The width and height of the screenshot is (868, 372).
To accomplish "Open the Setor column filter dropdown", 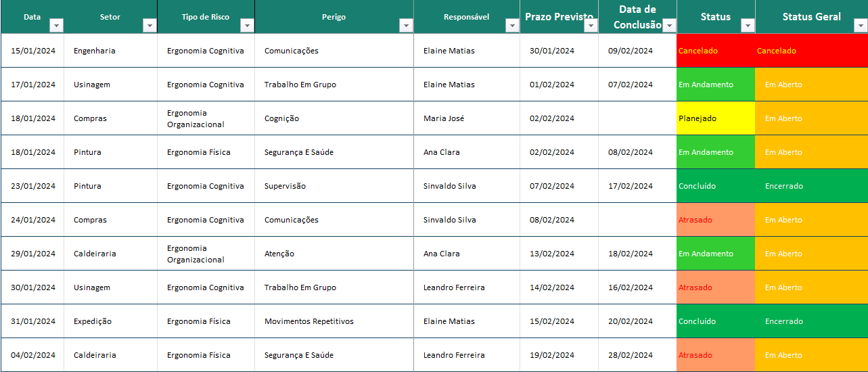I will point(150,26).
